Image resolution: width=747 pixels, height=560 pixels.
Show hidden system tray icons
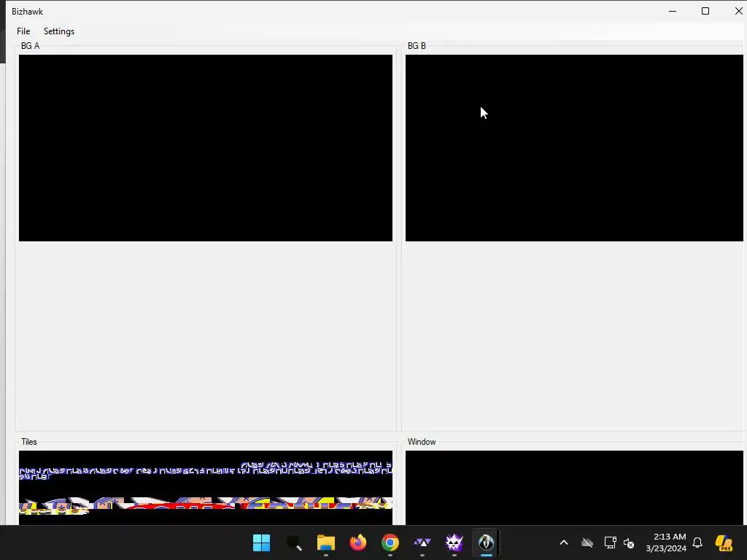point(564,542)
